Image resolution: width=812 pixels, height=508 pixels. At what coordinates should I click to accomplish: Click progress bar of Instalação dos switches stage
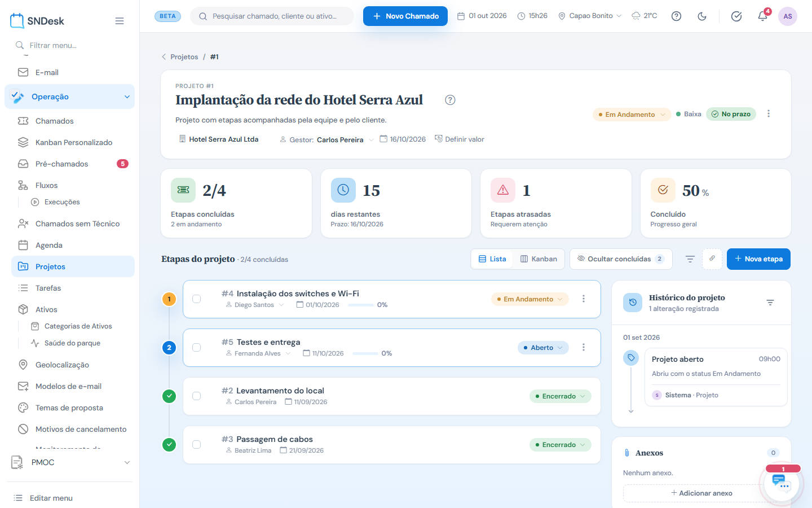pos(361,305)
